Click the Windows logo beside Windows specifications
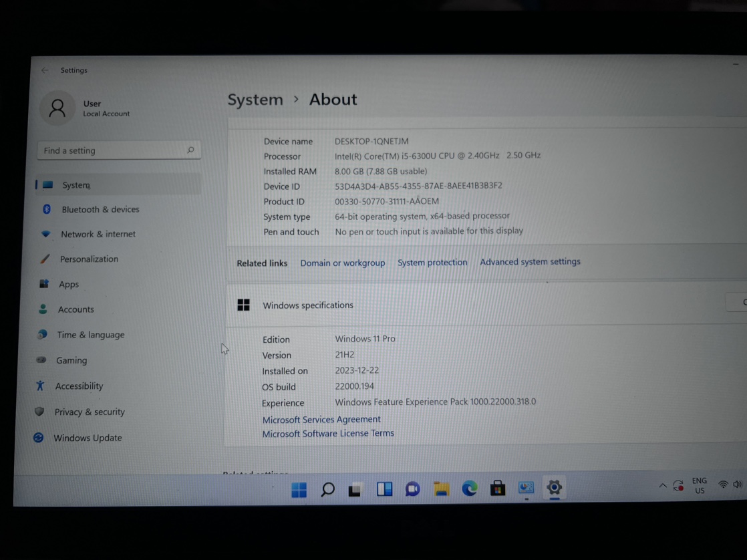The height and width of the screenshot is (560, 747). tap(243, 305)
